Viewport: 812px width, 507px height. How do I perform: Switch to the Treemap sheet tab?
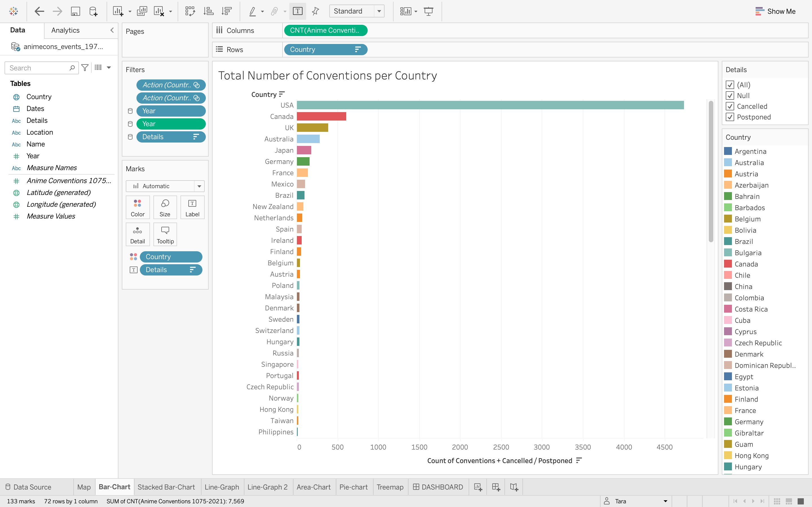coord(390,487)
